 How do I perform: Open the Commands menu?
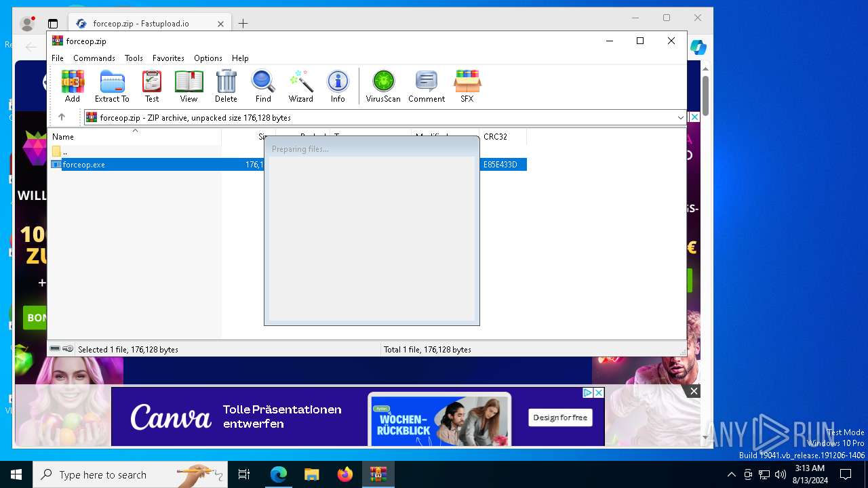pyautogui.click(x=94, y=58)
